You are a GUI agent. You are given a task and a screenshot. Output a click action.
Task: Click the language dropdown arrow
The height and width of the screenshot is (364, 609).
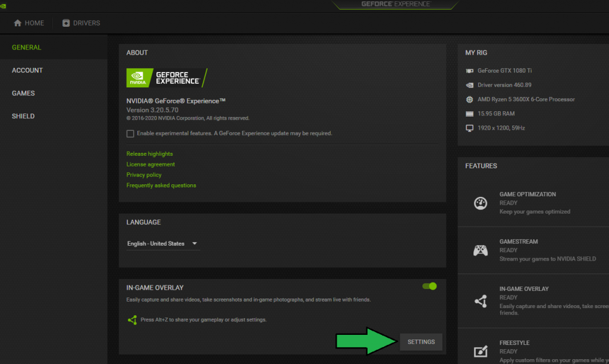coord(194,244)
